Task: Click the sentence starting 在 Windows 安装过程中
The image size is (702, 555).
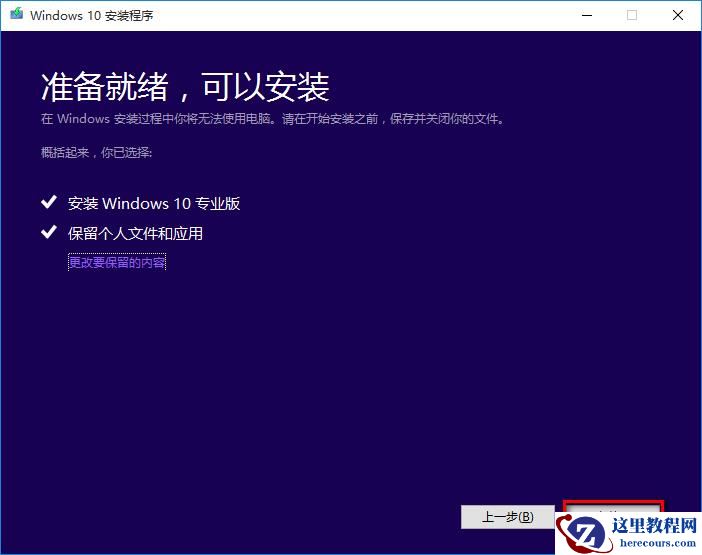Action: click(x=272, y=119)
